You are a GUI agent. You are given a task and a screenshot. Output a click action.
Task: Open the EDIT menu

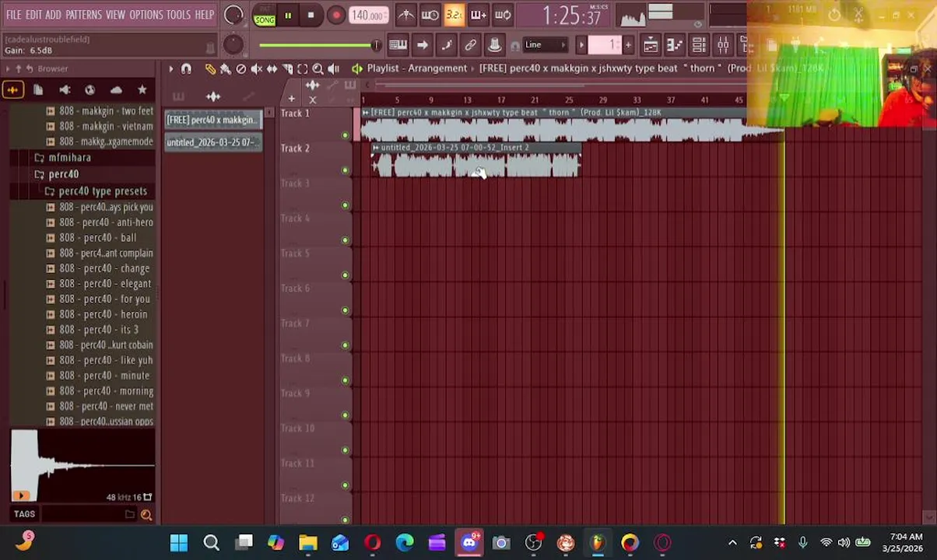(x=33, y=15)
